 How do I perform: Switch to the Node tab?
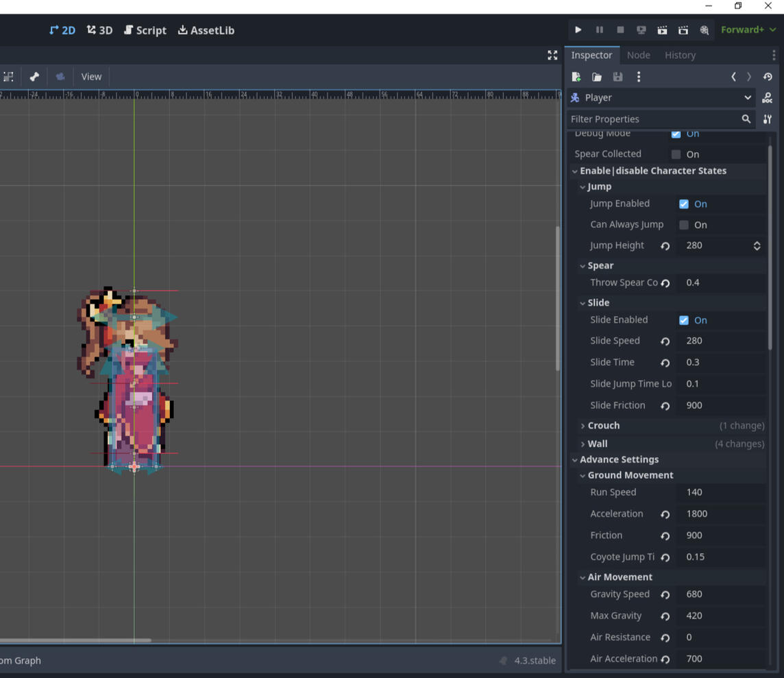[x=638, y=55]
